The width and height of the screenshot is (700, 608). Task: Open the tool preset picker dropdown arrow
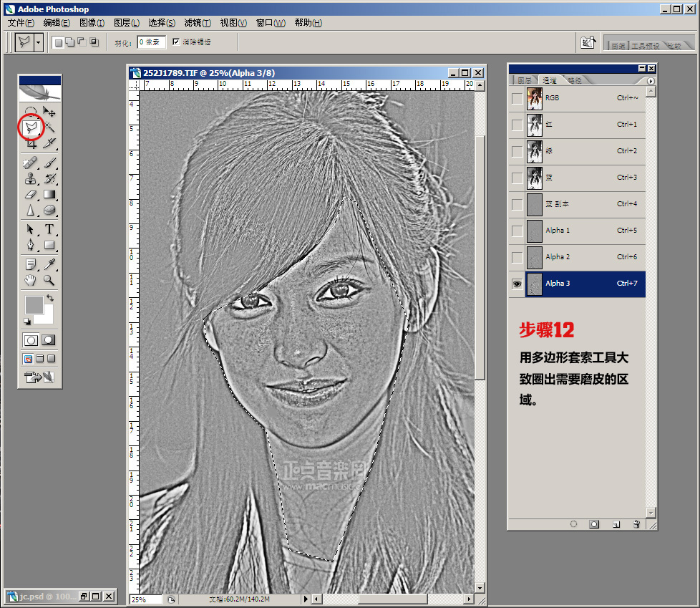point(38,42)
